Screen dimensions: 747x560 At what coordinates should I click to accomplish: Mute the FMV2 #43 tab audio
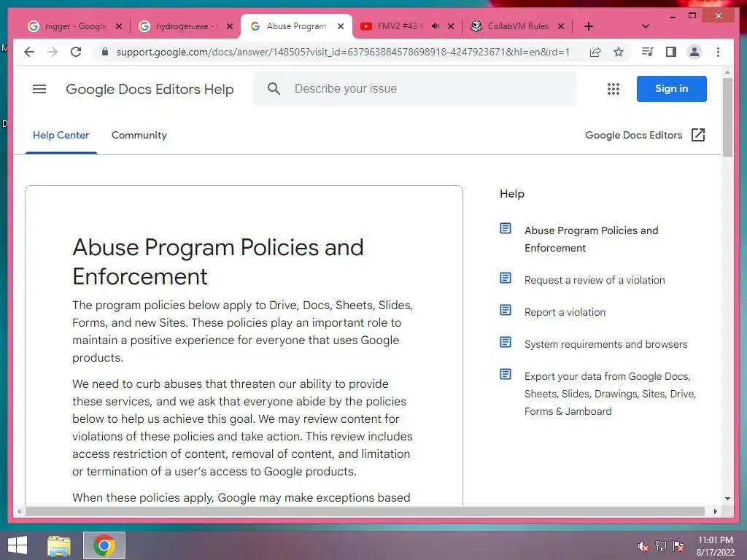click(435, 26)
